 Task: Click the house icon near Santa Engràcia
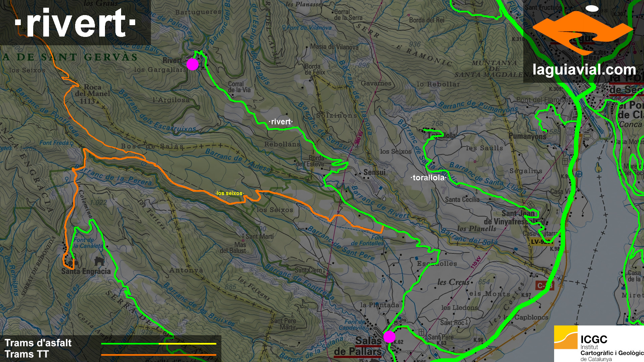coord(99,261)
